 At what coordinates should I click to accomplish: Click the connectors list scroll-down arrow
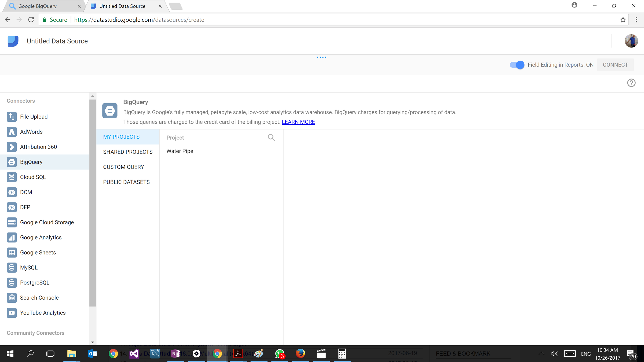(93, 342)
